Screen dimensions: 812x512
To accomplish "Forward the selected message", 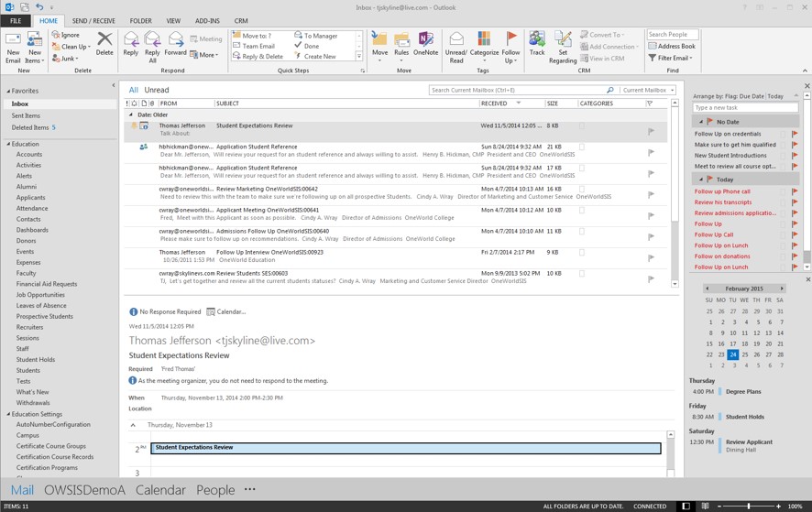I will point(175,44).
